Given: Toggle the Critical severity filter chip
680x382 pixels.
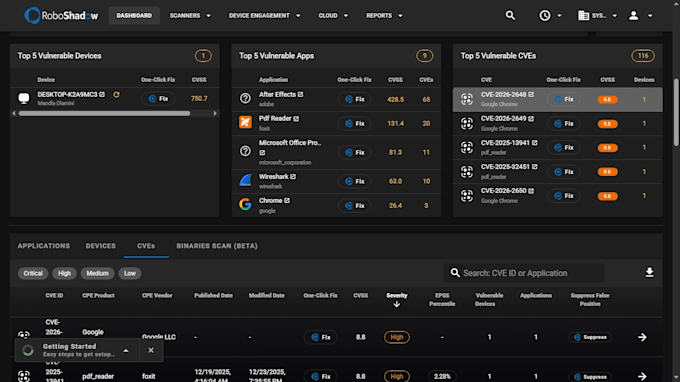Looking at the screenshot, I should pos(33,273).
